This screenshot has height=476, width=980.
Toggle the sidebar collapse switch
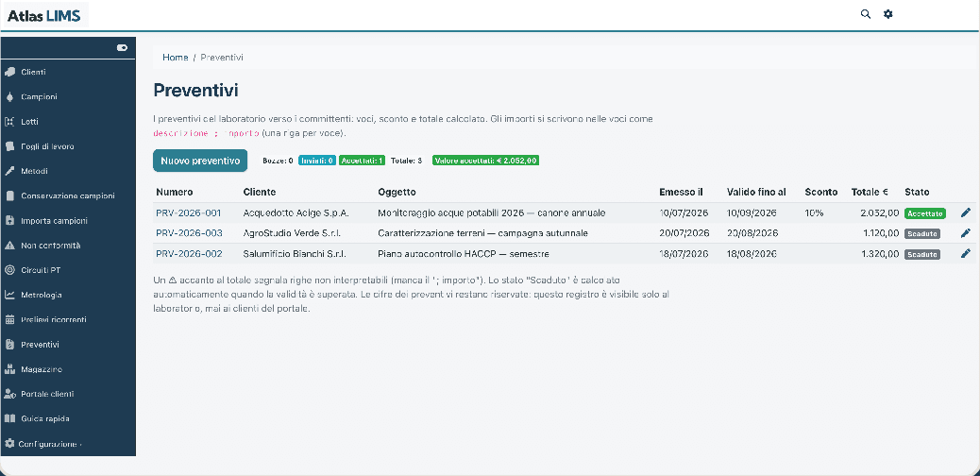(123, 47)
